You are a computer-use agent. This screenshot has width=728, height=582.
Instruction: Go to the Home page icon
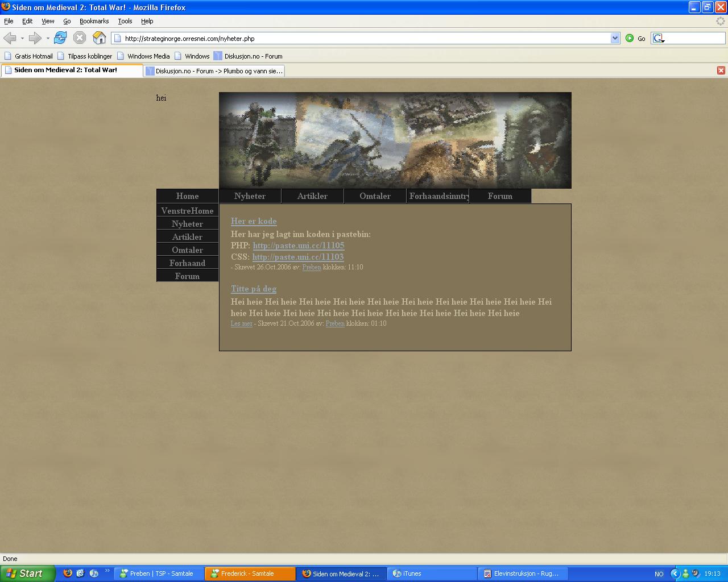tap(99, 38)
